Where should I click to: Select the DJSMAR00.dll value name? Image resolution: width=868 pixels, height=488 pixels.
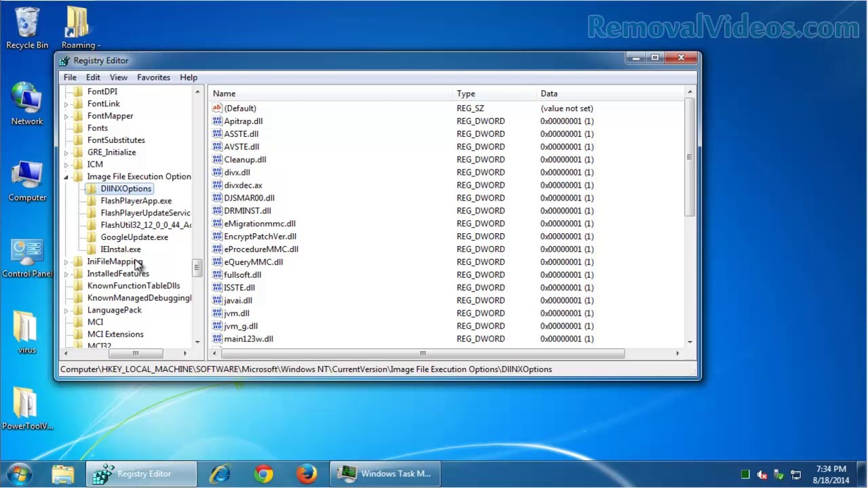[249, 198]
